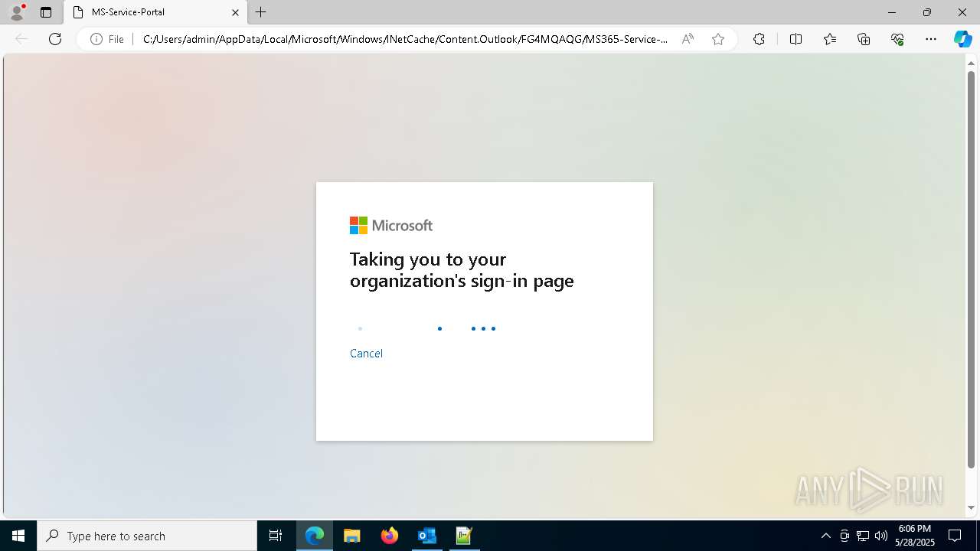
Task: Open Browser essentials
Action: 897,39
